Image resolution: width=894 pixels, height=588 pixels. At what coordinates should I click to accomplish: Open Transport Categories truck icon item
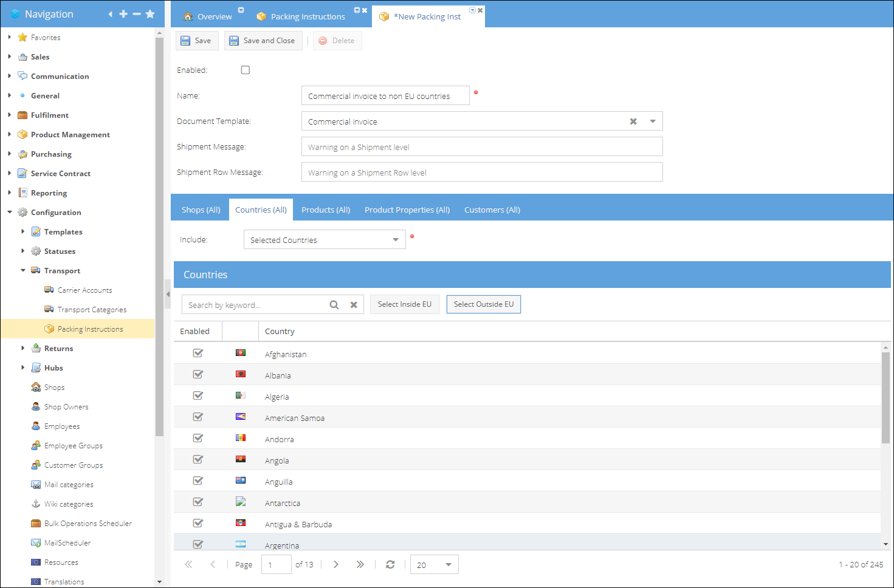tap(85, 310)
